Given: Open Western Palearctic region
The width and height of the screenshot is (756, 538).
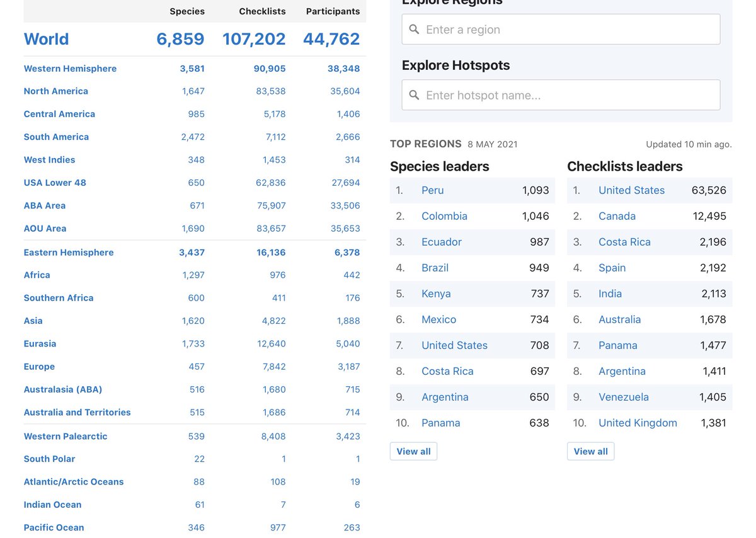Looking at the screenshot, I should 66,437.
